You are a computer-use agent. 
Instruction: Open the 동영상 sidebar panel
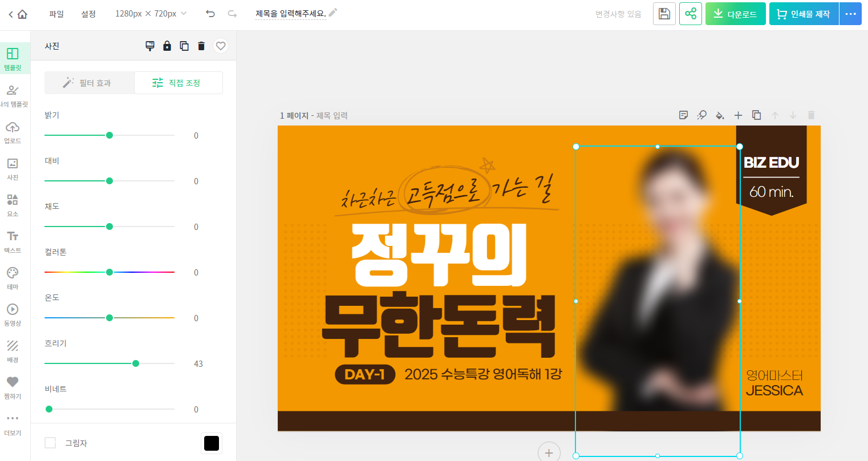coord(13,314)
